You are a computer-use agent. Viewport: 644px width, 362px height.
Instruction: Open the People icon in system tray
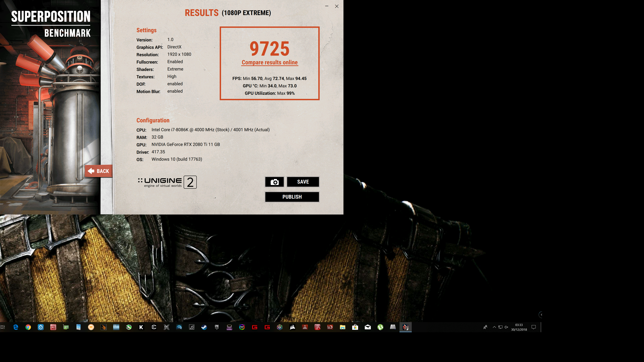(485, 327)
